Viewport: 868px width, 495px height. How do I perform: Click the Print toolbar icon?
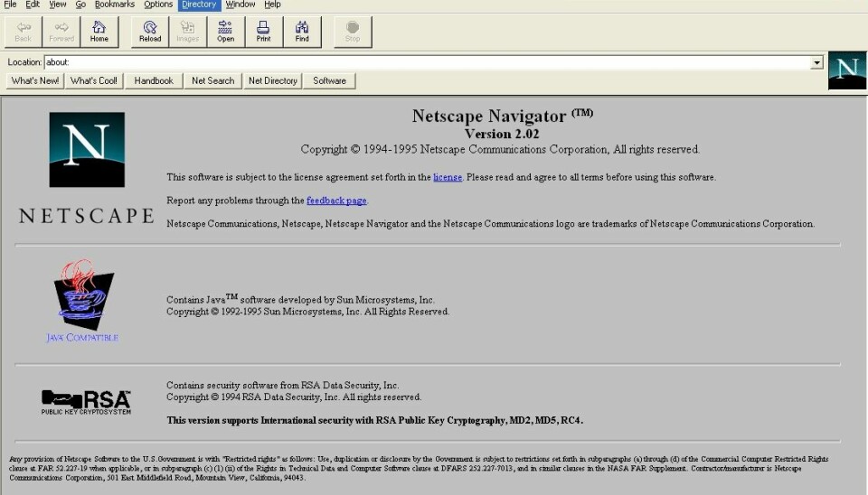pos(263,32)
